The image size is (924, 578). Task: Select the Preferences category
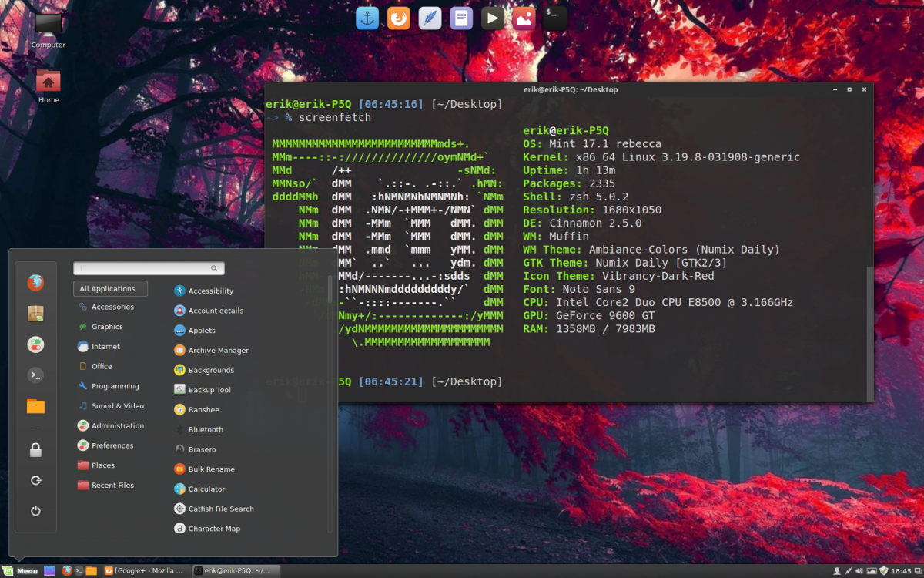pos(111,445)
